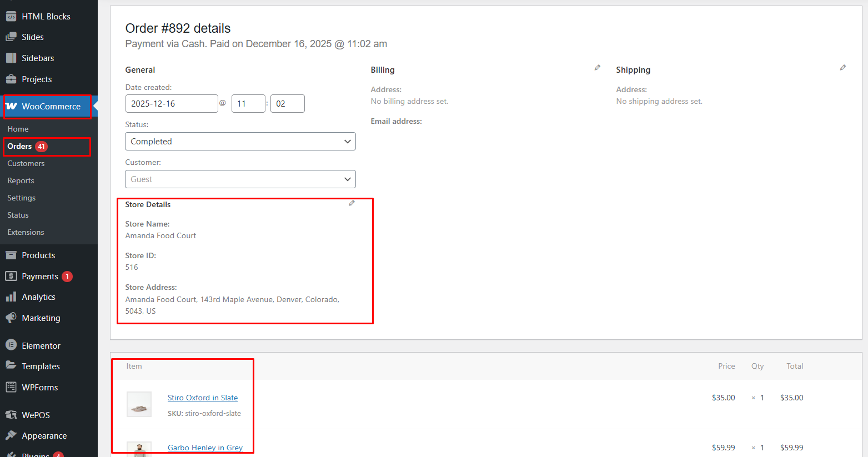Click 'No shipping address set.' text
Viewport: 868px width, 457px height.
point(659,101)
